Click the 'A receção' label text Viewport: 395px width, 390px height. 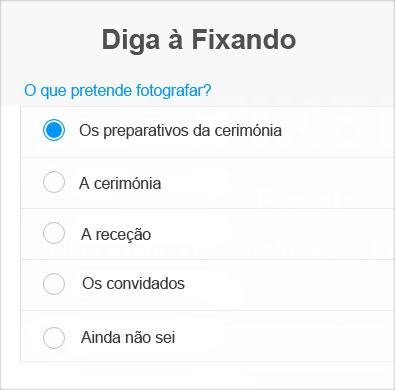[116, 234]
